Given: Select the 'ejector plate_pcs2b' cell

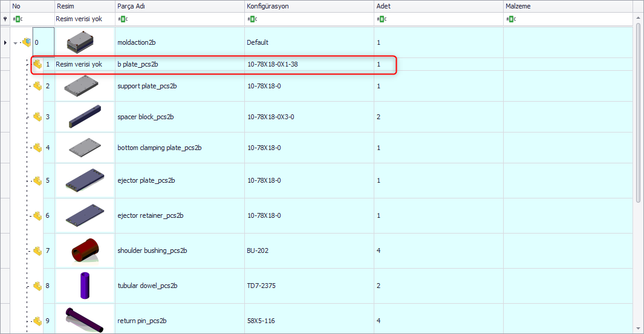Looking at the screenshot, I should pyautogui.click(x=180, y=180).
